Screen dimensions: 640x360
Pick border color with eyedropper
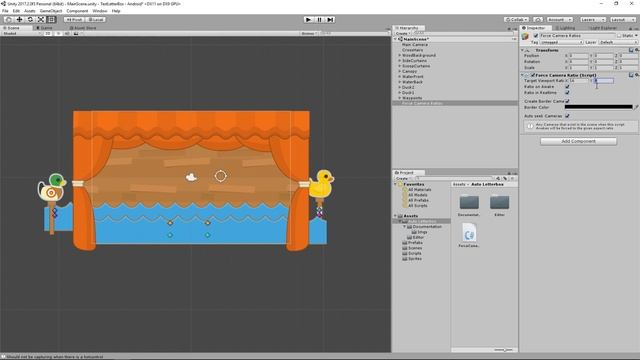636,107
